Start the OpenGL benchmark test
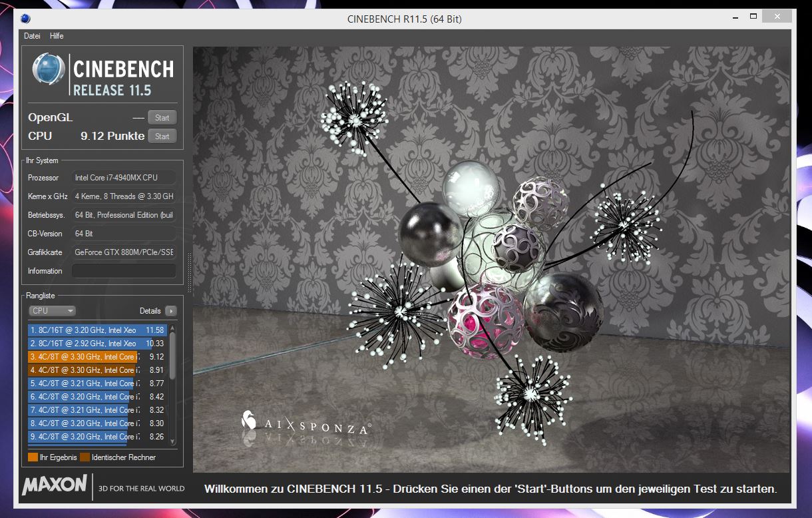 162,118
